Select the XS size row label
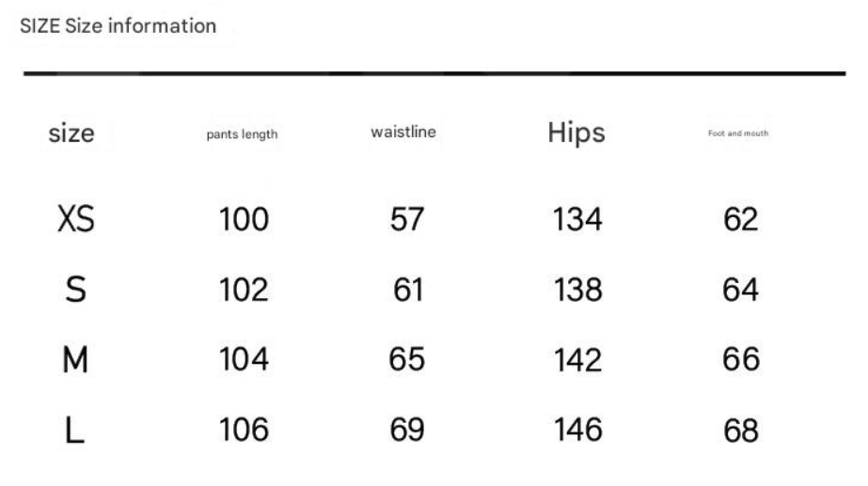Image resolution: width=868 pixels, height=486 pixels. (76, 219)
